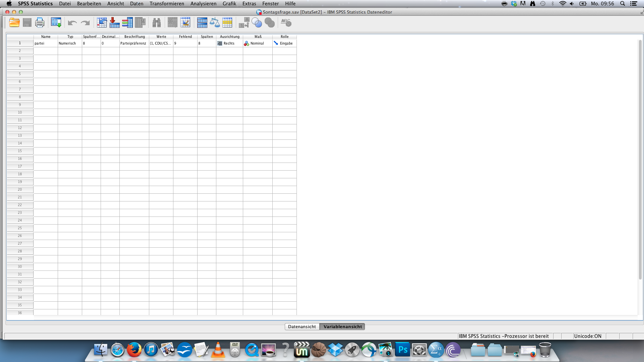Click Show all variables icon
The width and height of the screenshot is (644, 362).
tap(269, 23)
